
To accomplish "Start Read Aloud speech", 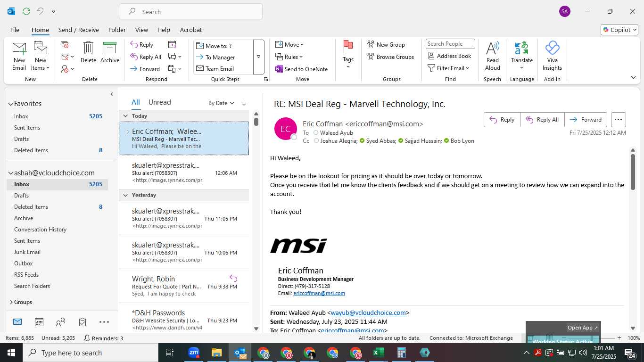I will [x=492, y=56].
